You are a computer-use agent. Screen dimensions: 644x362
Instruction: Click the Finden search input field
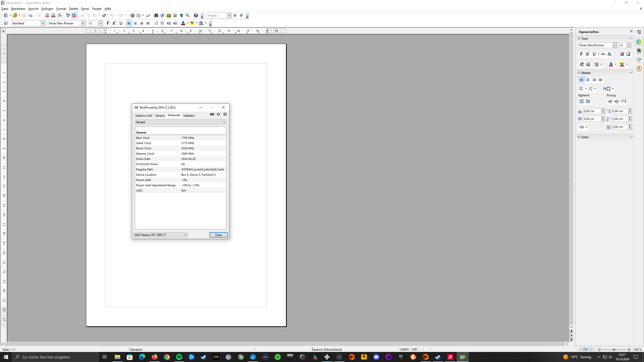pyautogui.click(x=217, y=15)
